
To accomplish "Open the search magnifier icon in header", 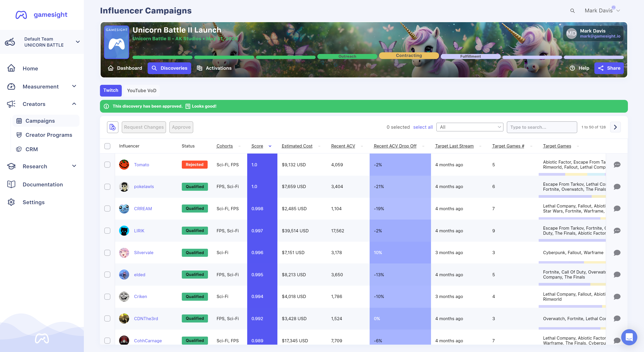I will 572,11.
